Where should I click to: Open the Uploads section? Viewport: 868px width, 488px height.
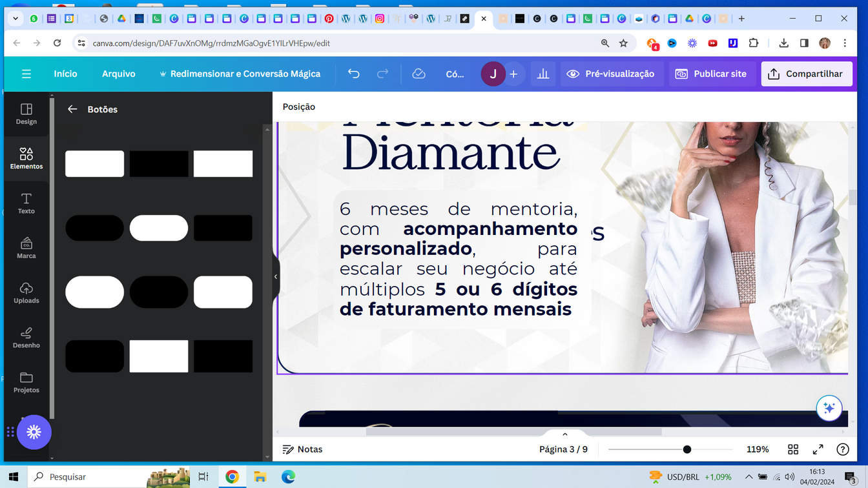coord(26,292)
